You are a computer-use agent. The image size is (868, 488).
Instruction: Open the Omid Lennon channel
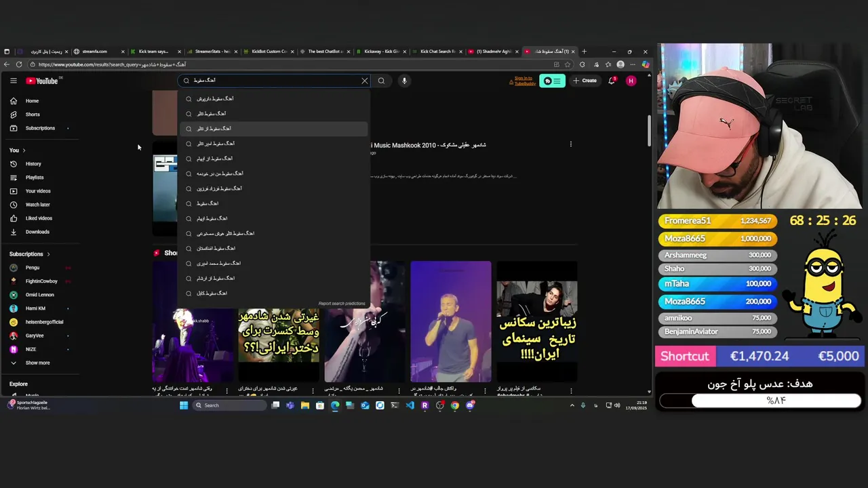41,295
